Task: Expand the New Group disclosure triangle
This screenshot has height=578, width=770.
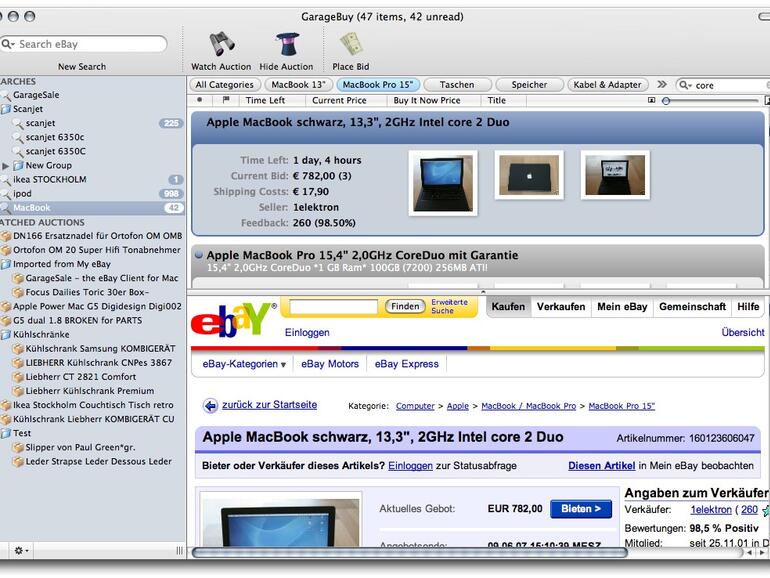Action: tap(5, 165)
